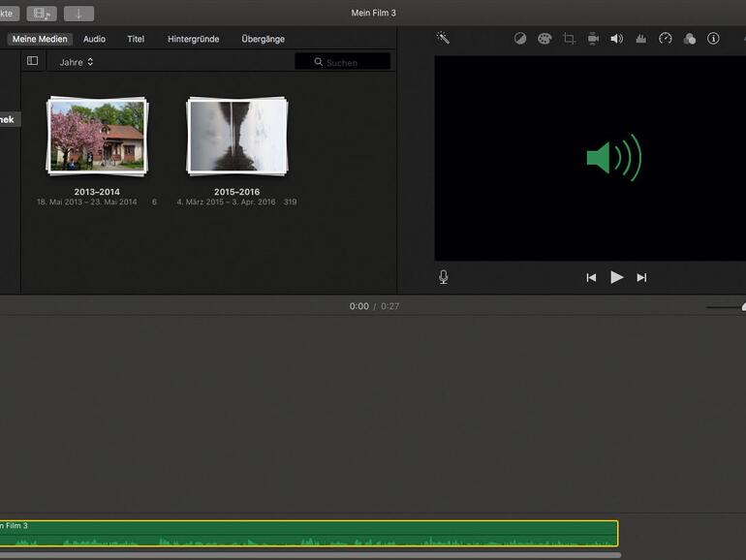746x560 pixels.
Task: Expand the Jahre grouping dropdown
Action: (77, 62)
